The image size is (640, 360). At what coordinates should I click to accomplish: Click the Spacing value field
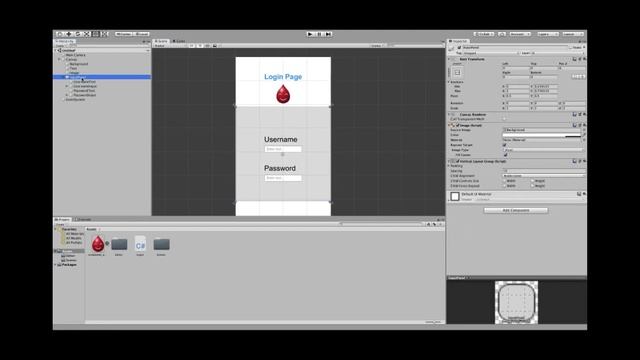tap(544, 171)
